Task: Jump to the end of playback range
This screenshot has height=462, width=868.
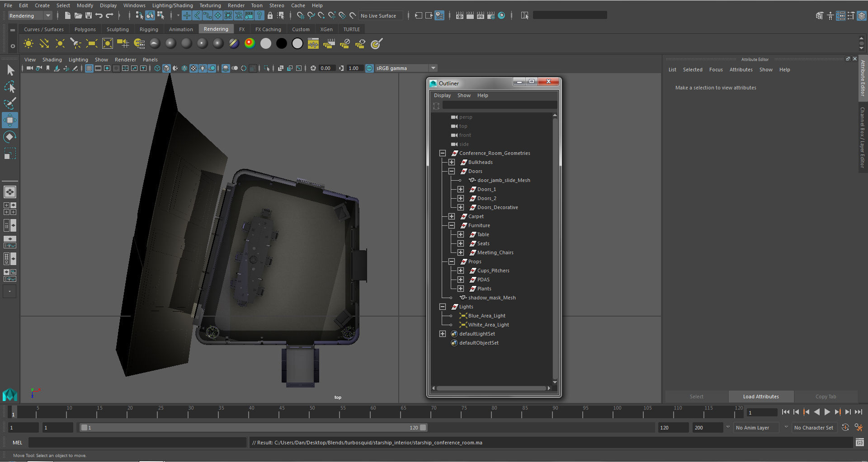Action: tap(858, 412)
